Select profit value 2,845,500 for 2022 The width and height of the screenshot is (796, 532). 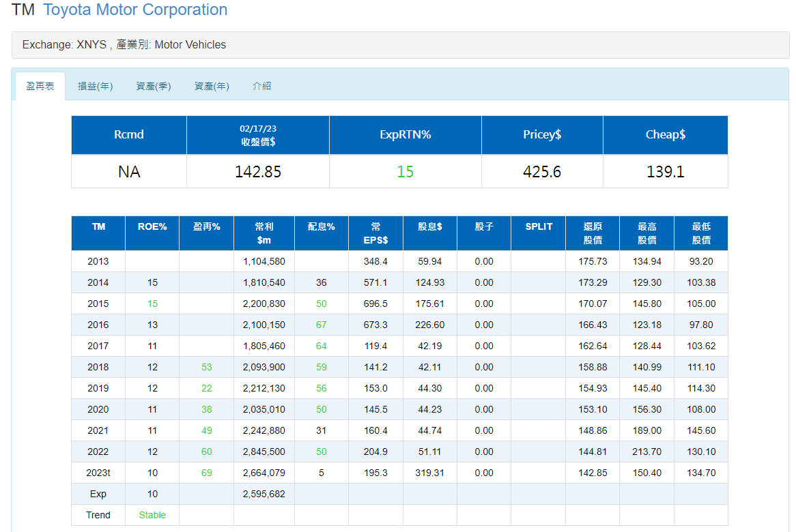coord(264,452)
